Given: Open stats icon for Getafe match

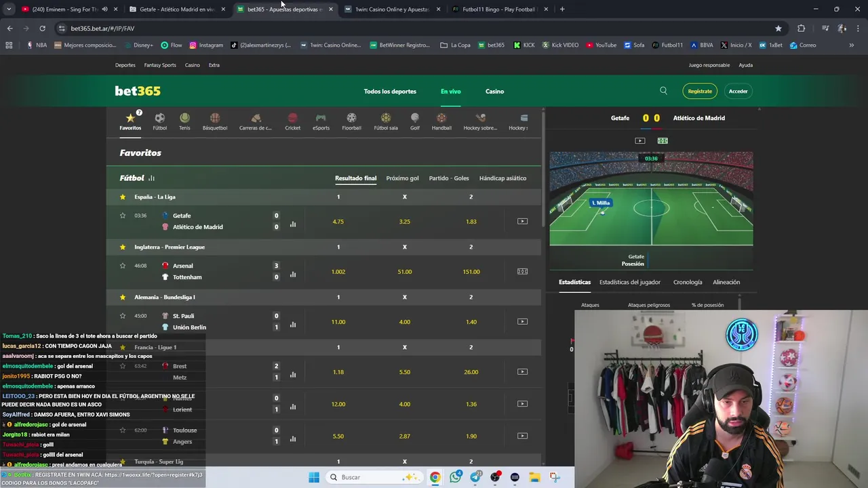Looking at the screenshot, I should (x=293, y=224).
